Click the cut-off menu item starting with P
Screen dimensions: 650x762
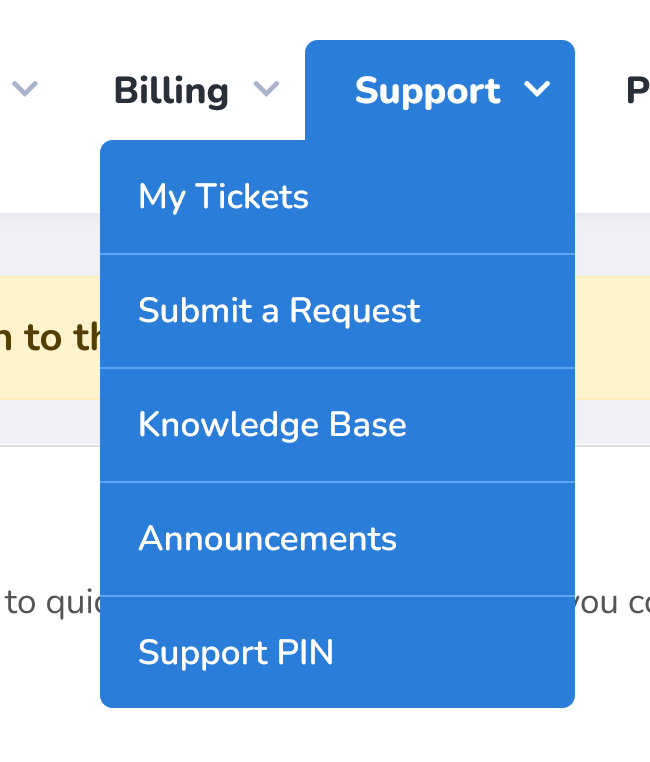(x=638, y=91)
